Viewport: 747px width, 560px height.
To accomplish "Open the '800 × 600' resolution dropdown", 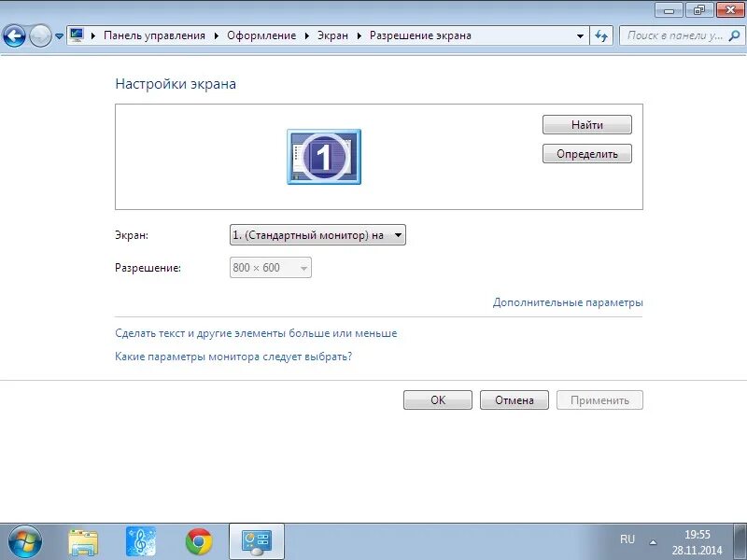I will click(271, 268).
